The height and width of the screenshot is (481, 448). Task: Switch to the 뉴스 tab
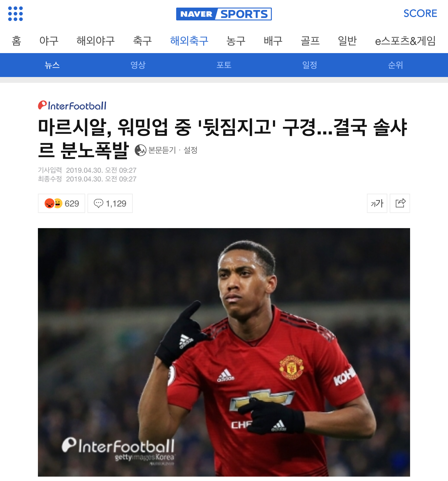point(52,65)
